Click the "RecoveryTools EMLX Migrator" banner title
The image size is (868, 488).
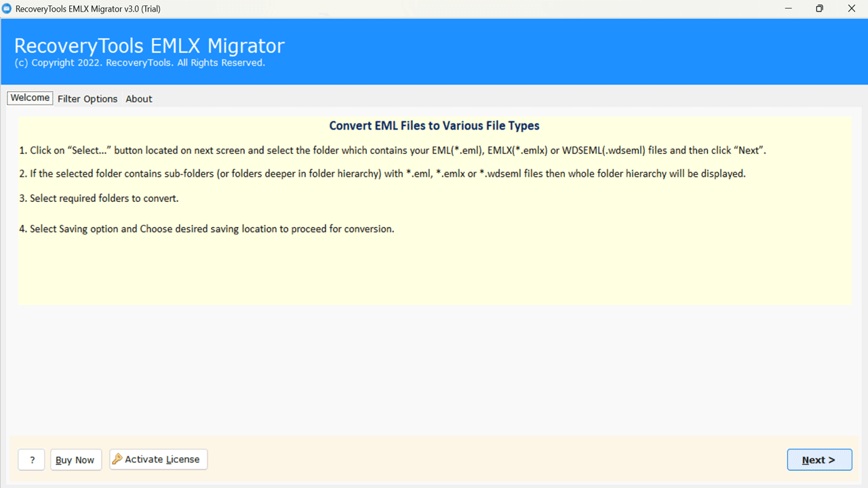[x=149, y=45]
